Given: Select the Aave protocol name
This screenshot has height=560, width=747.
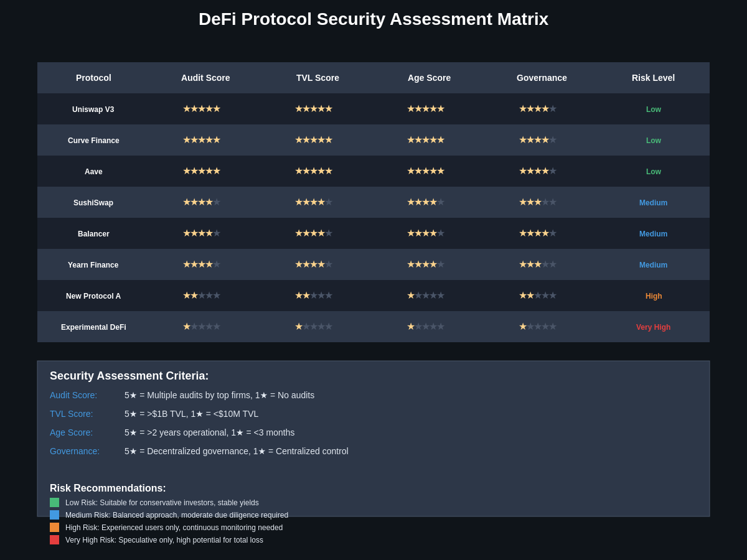Looking at the screenshot, I should click(x=93, y=172).
